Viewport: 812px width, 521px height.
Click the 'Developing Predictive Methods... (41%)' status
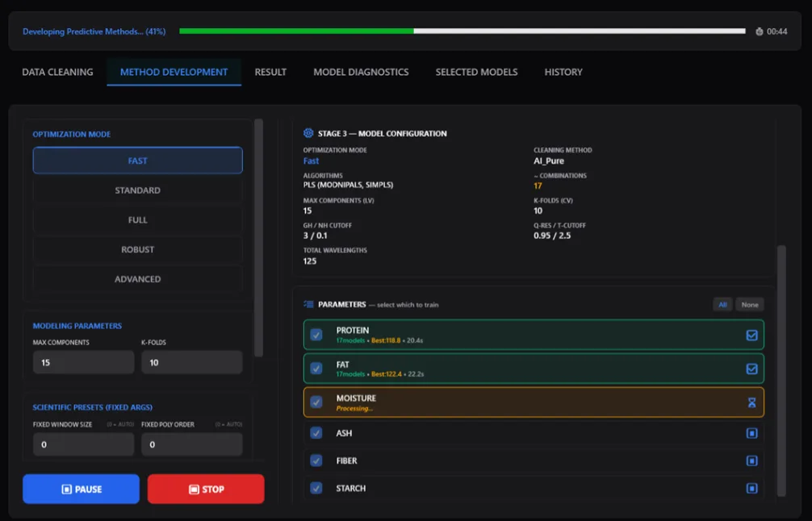pos(94,31)
